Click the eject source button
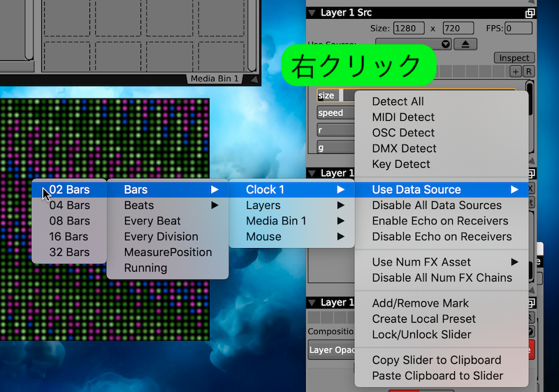This screenshot has height=392, width=559. point(465,44)
